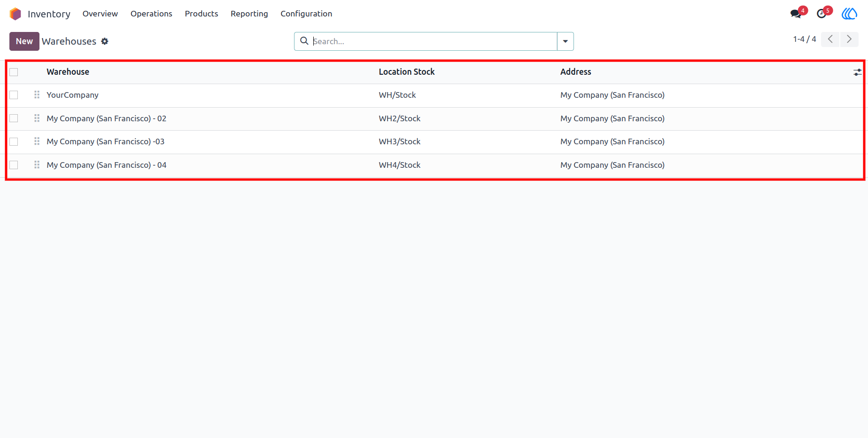This screenshot has width=868, height=438.
Task: Click the Inventory app title
Action: point(49,14)
